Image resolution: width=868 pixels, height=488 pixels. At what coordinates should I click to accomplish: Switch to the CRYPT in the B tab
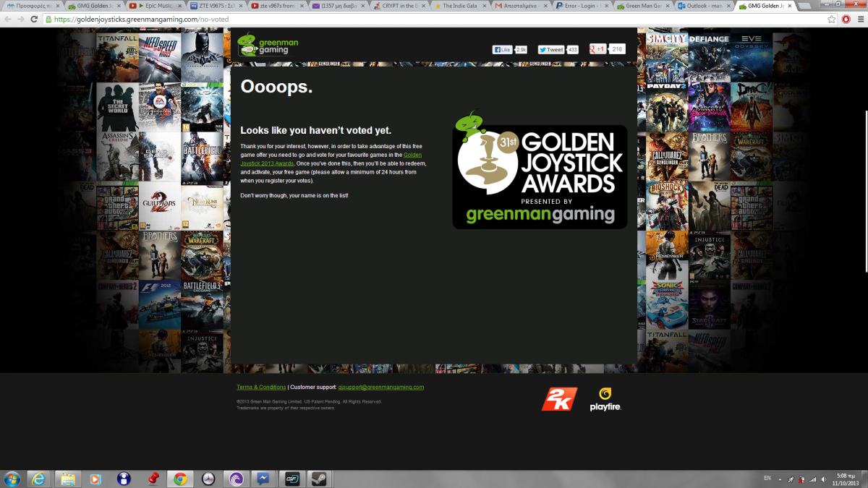pos(399,6)
